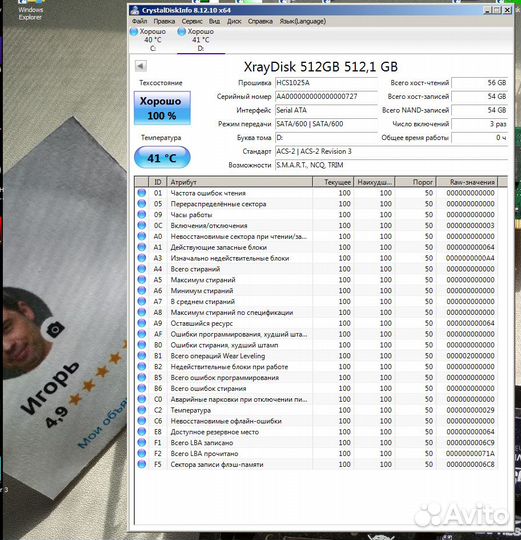Viewport: 521px width, 540px height.
Task: Click status icon of row 0C Включения/отключения
Action: tap(142, 225)
